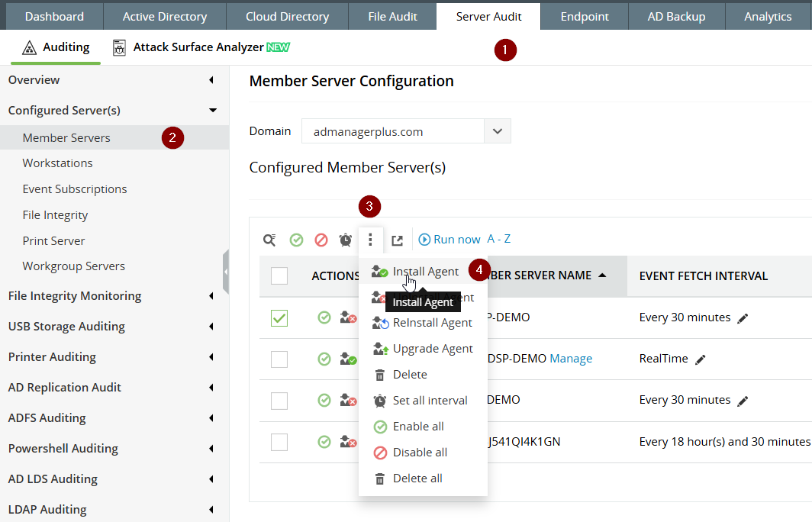The width and height of the screenshot is (812, 522).
Task: Click the alarm clock interval icon
Action: coord(346,240)
